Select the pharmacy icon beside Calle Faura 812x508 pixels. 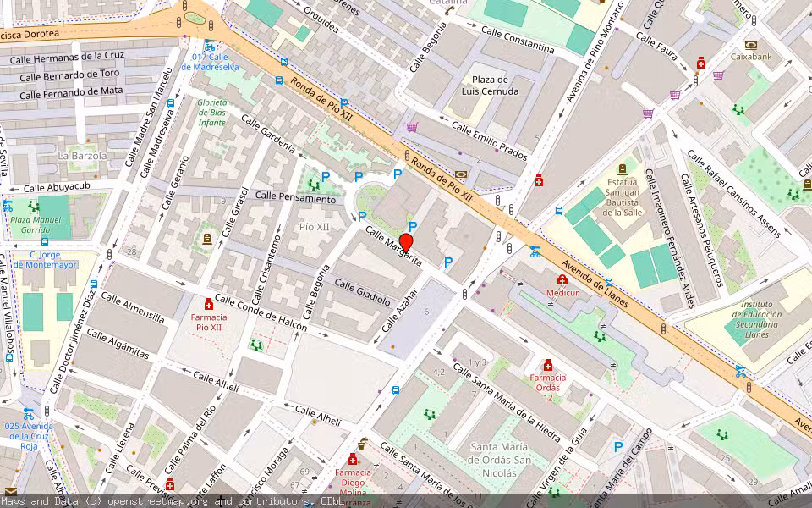click(701, 63)
